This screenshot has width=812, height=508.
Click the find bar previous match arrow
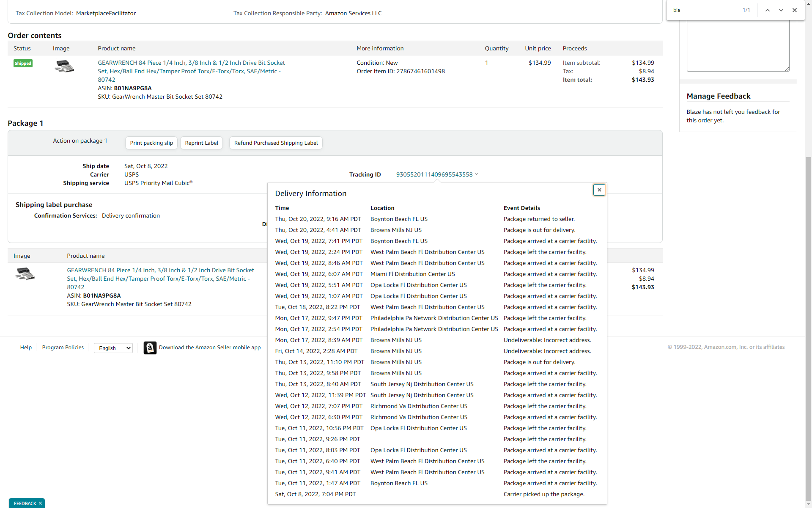click(x=767, y=10)
